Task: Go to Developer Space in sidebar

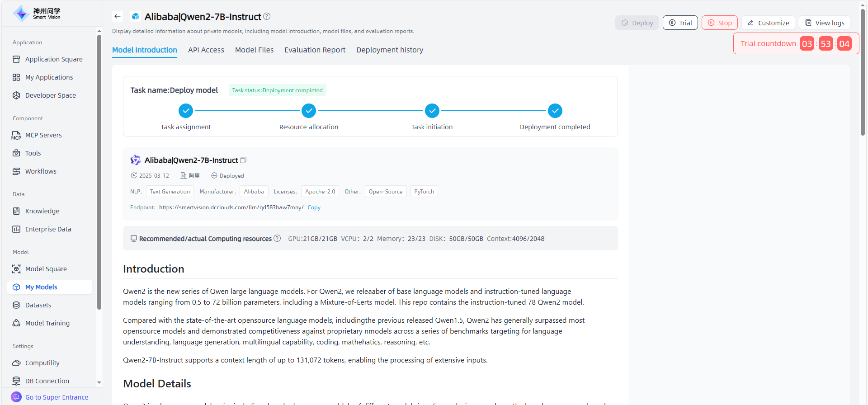Action: (x=50, y=95)
